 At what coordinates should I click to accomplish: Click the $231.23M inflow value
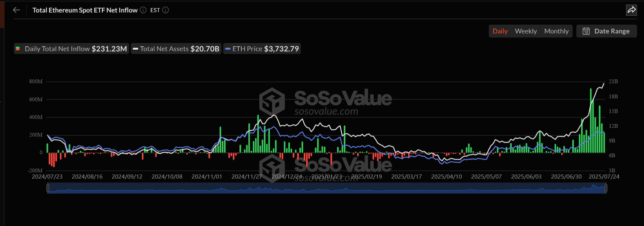[109, 49]
